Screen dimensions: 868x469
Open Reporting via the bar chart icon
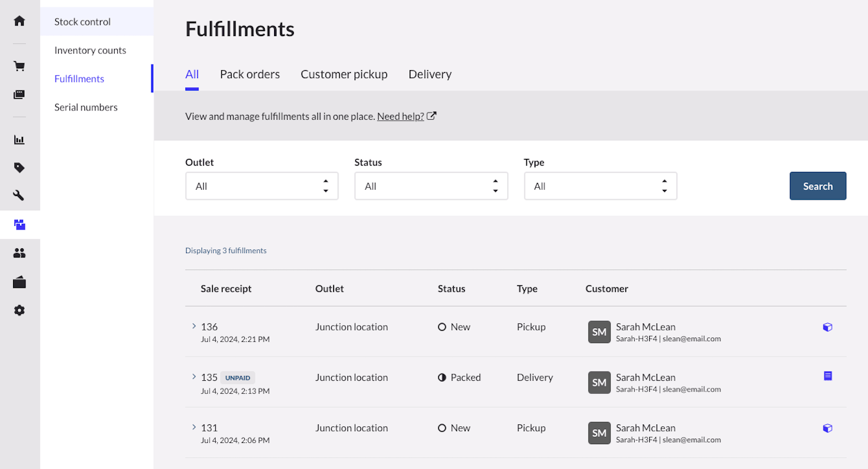point(19,140)
